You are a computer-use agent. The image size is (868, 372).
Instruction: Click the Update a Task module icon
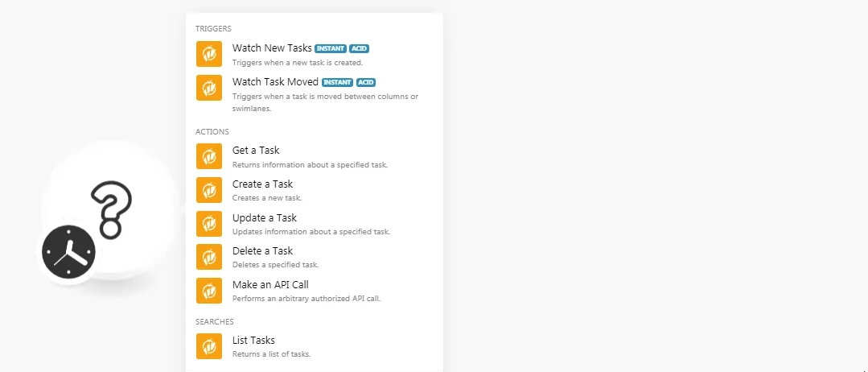tap(208, 223)
